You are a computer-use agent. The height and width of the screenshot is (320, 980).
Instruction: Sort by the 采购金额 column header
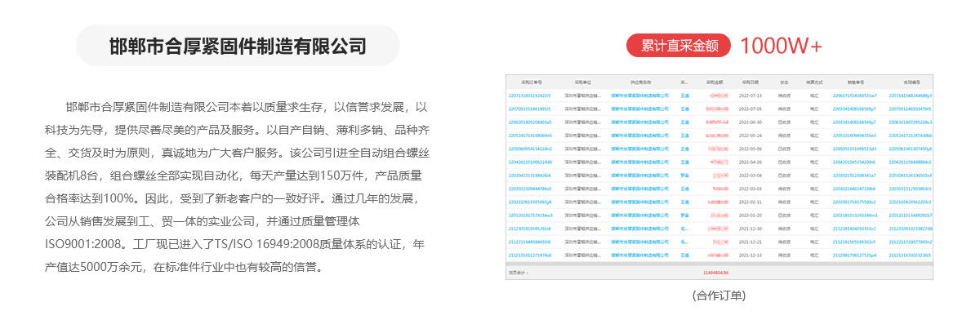coord(715,82)
